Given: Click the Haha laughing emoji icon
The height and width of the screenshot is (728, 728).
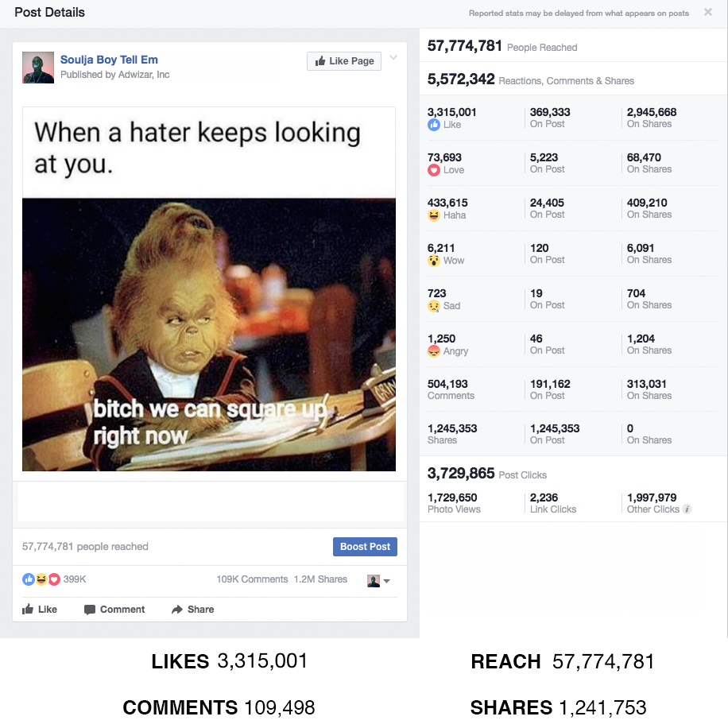Looking at the screenshot, I should click(434, 215).
